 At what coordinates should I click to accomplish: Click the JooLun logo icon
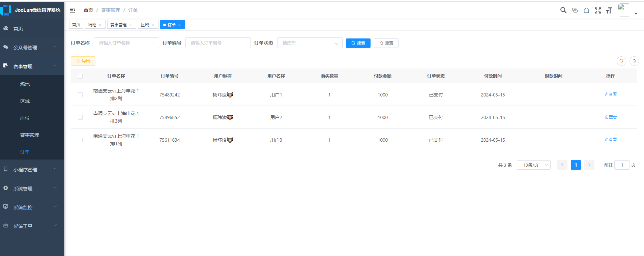point(6,10)
